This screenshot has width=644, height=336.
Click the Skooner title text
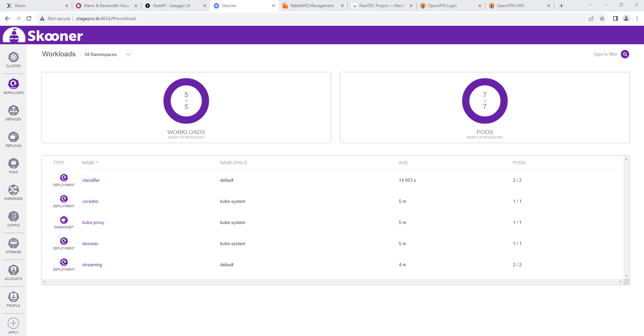pos(55,36)
